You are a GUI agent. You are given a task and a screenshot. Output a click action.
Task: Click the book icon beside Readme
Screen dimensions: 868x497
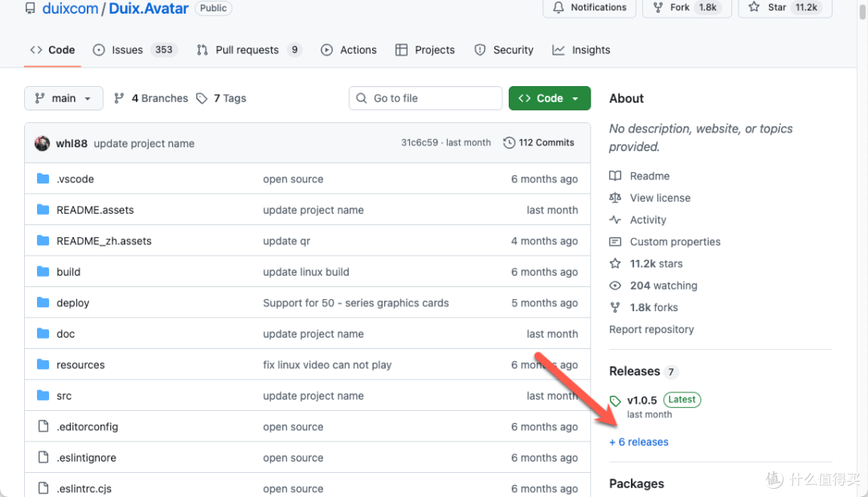(x=615, y=175)
